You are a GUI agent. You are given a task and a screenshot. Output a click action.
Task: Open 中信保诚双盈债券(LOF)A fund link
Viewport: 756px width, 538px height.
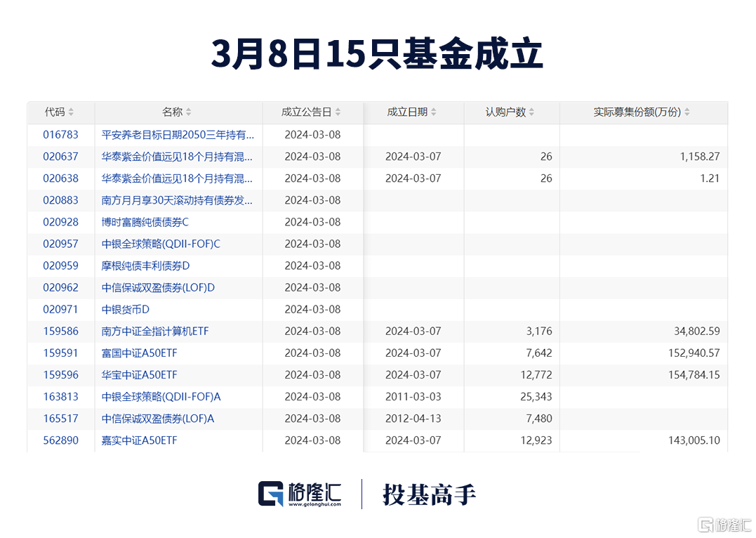click(x=158, y=419)
